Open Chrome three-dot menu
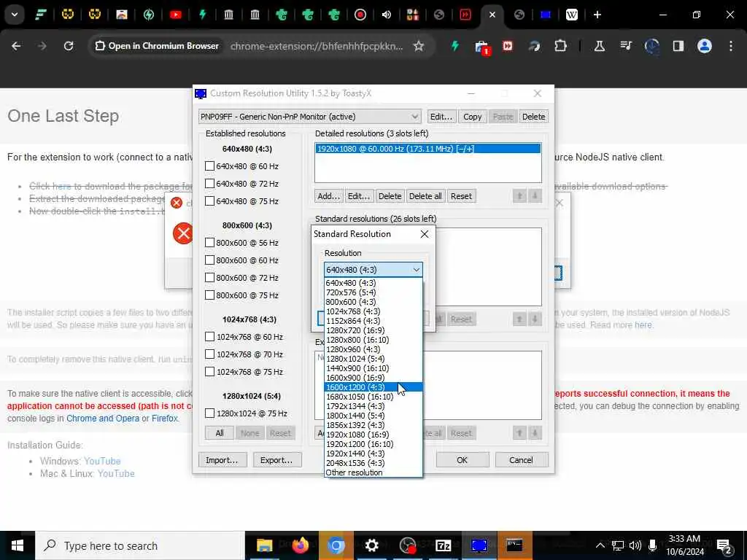This screenshot has width=747, height=560. pos(731,46)
